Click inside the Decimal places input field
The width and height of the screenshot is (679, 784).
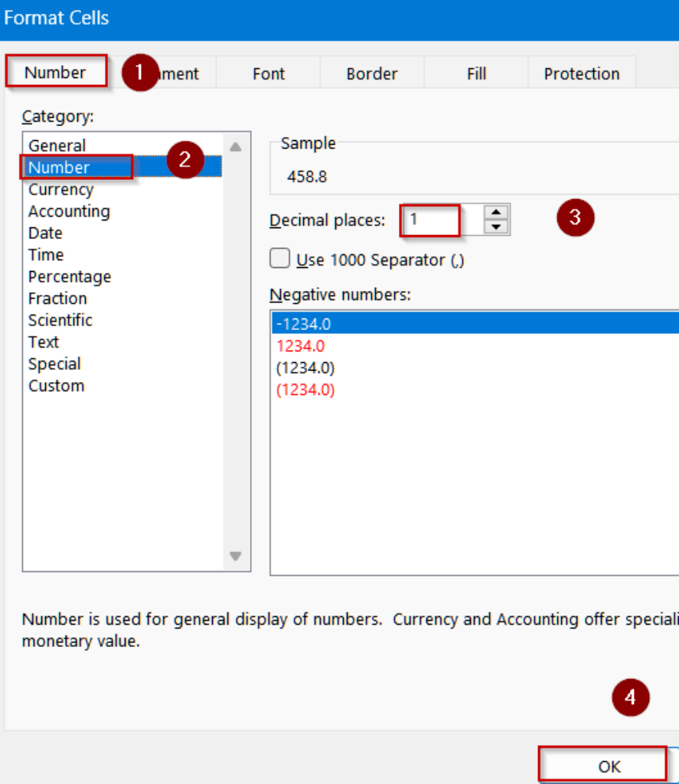click(x=430, y=220)
